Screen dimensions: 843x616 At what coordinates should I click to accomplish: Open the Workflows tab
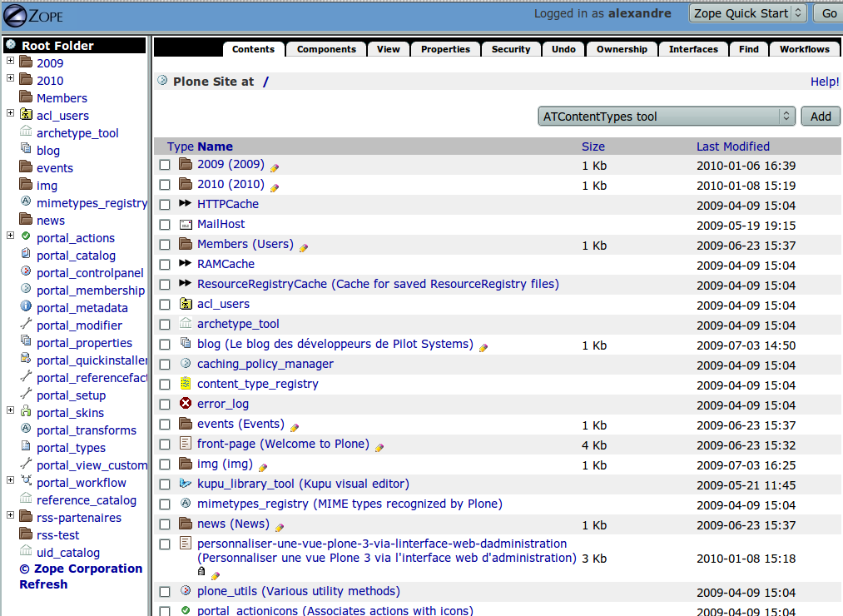[x=804, y=49]
